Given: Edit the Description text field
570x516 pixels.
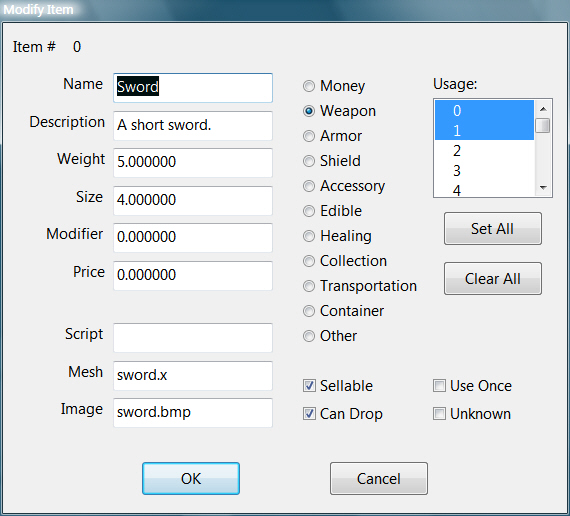Looking at the screenshot, I should click(x=193, y=125).
